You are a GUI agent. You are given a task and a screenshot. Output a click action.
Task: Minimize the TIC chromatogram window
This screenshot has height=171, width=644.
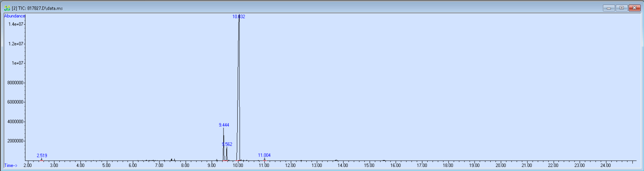click(609, 8)
